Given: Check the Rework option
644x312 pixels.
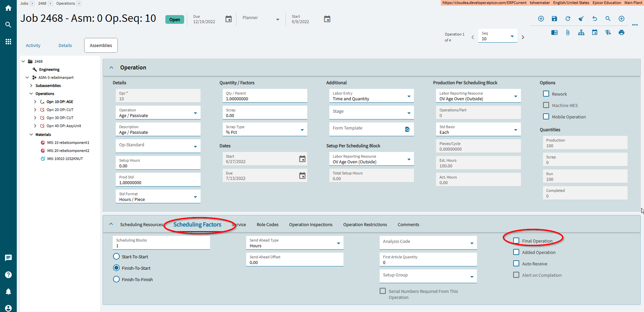Looking at the screenshot, I should (x=546, y=94).
